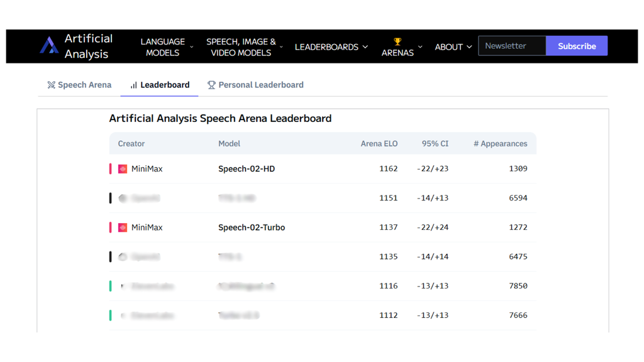Click the 95% CI column header
Screen dimensions: 644x362
435,144
